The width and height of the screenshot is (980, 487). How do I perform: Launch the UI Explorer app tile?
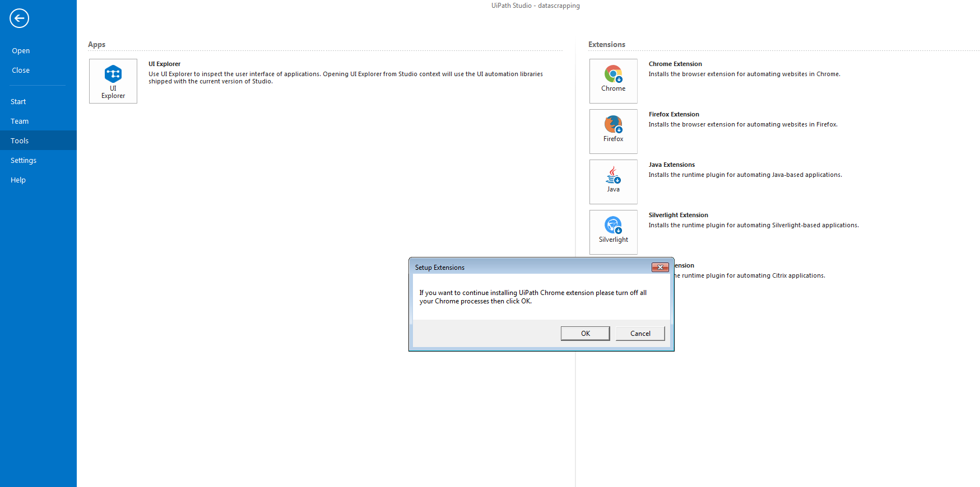pos(113,81)
